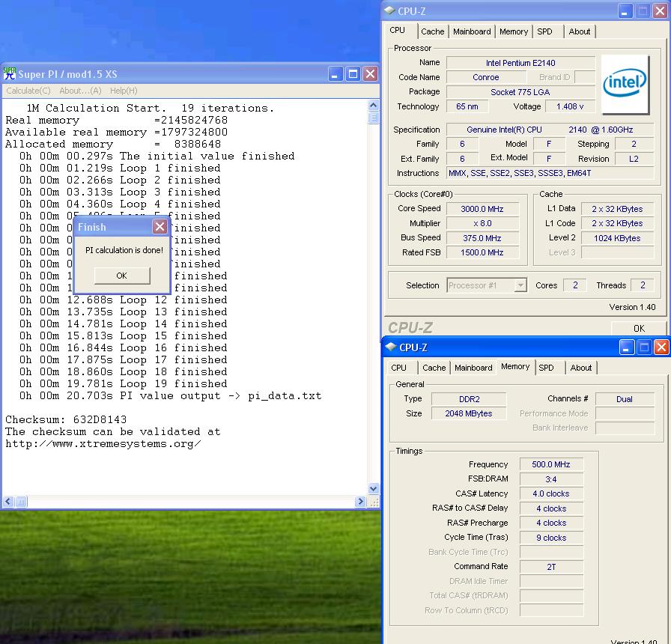The image size is (671, 644).
Task: Click the Socket 775 LGA package field
Action: pos(520,92)
